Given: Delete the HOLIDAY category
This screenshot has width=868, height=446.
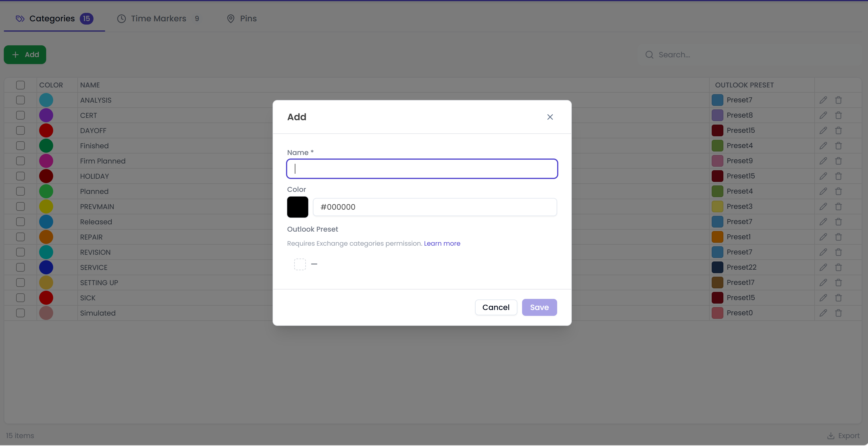Looking at the screenshot, I should pyautogui.click(x=838, y=176).
